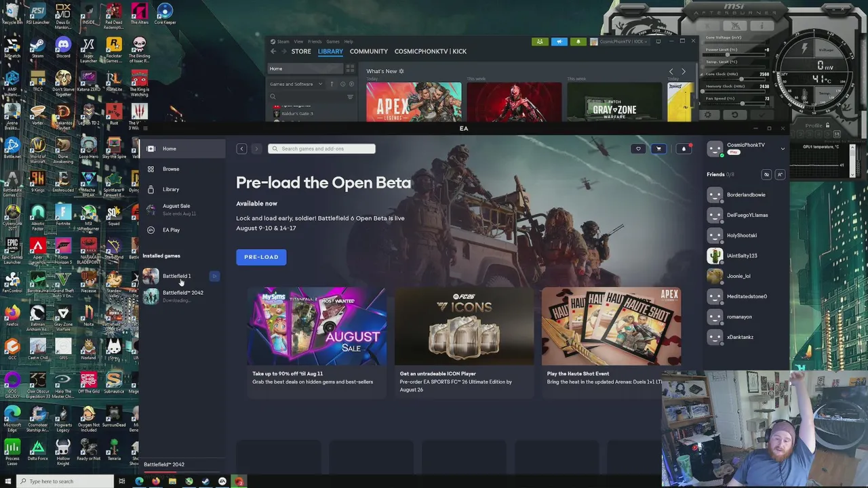This screenshot has width=868, height=488.
Task: Click the Discord desktop icon
Action: tap(63, 47)
